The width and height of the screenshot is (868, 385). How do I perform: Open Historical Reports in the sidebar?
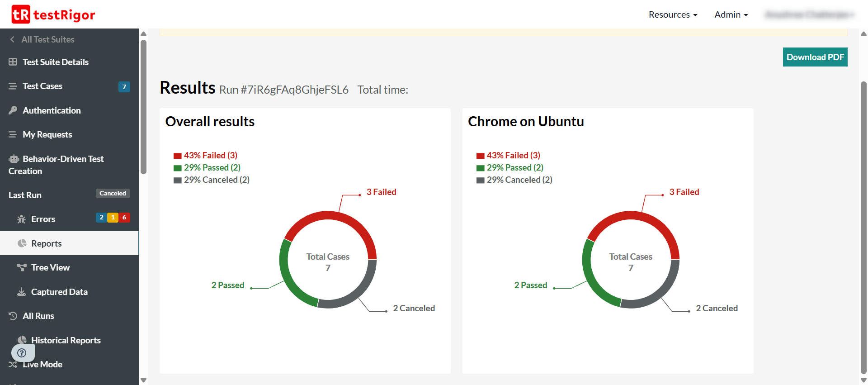66,340
